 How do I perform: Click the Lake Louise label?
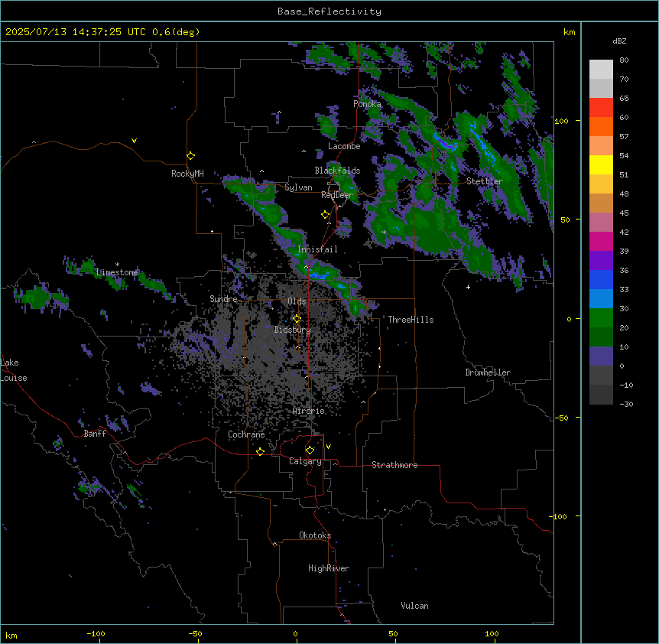pyautogui.click(x=12, y=370)
